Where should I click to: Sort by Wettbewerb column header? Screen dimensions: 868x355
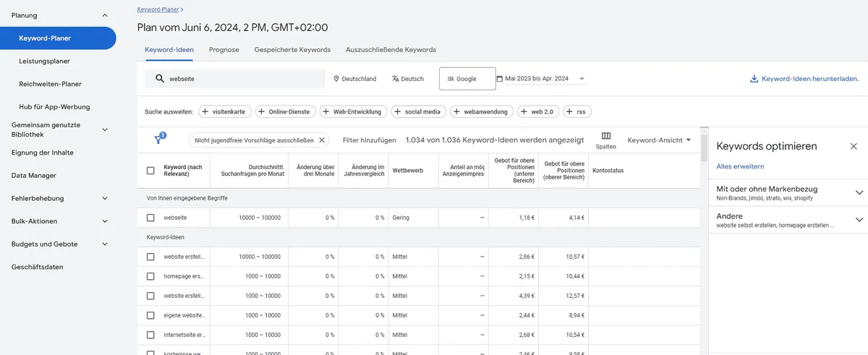408,171
